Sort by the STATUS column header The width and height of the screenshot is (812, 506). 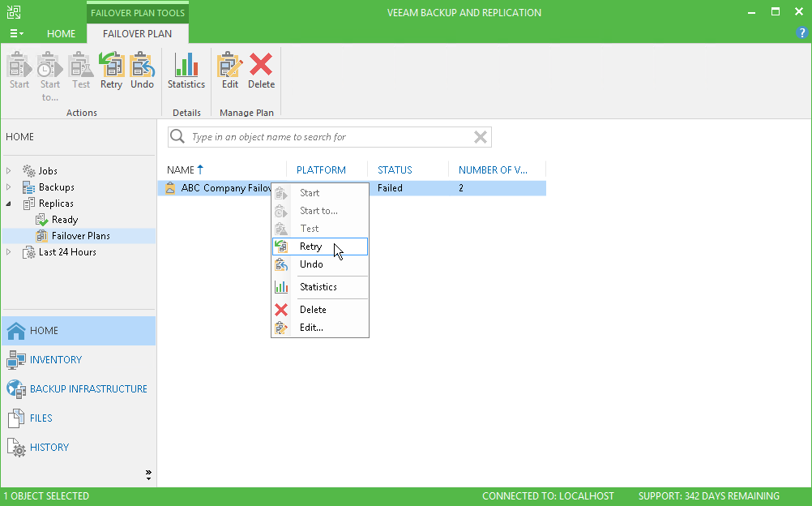click(395, 170)
